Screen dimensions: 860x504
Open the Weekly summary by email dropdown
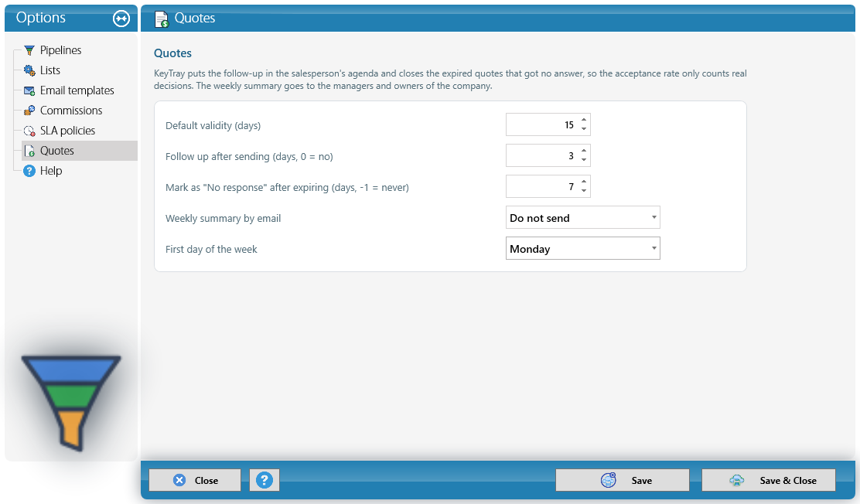tap(582, 218)
